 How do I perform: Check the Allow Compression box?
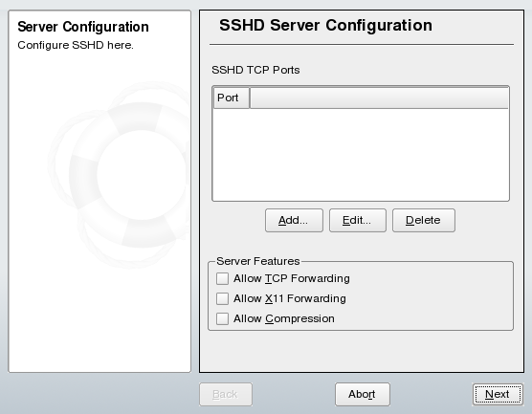pos(222,318)
